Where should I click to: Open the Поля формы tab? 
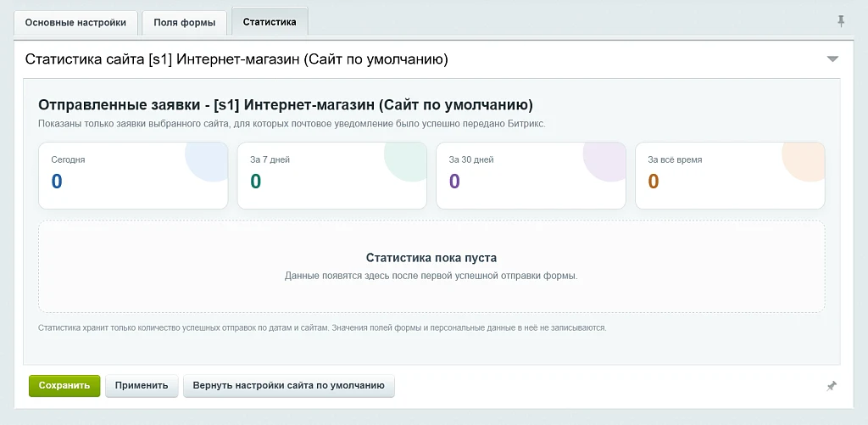click(184, 23)
